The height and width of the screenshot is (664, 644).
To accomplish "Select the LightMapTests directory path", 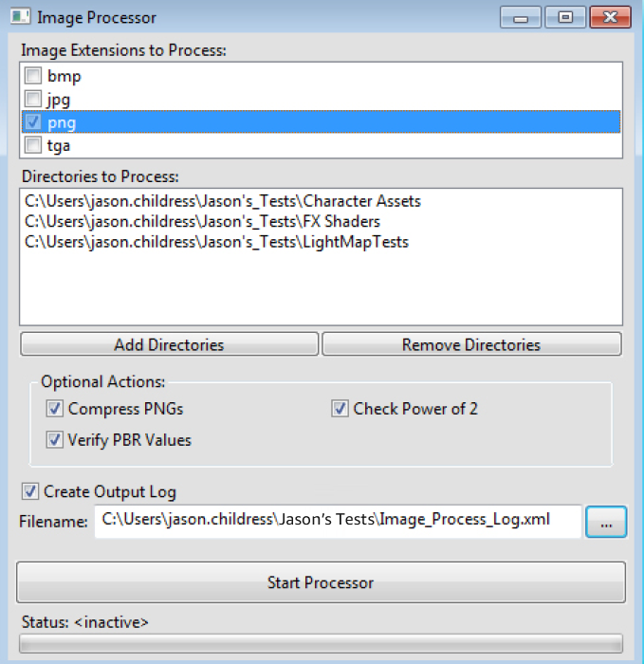I will (216, 242).
